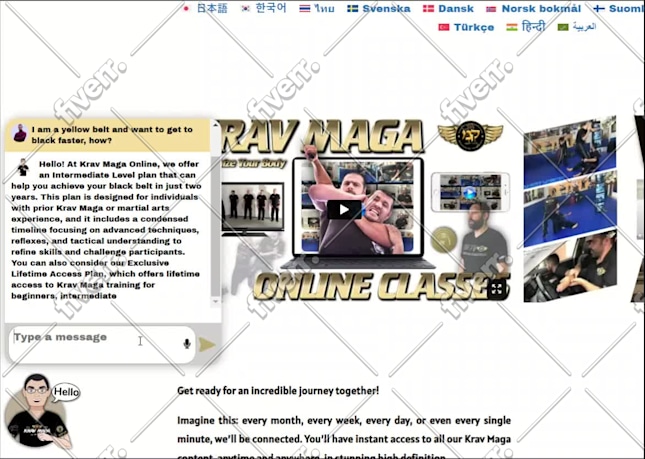
Task: Choose Dansk language option
Action: pos(456,9)
